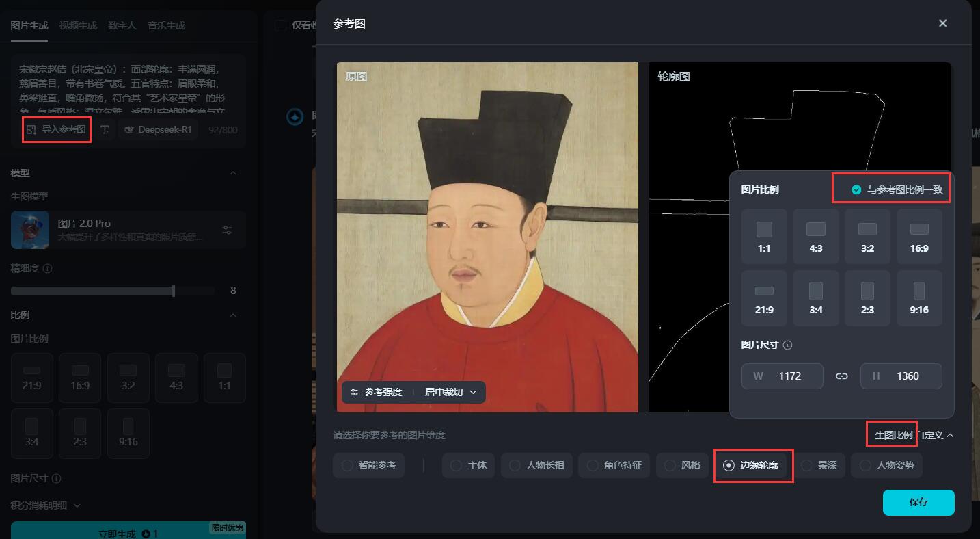Screen dimensions: 980x539
Task: Click the height H input field
Action: (x=901, y=376)
